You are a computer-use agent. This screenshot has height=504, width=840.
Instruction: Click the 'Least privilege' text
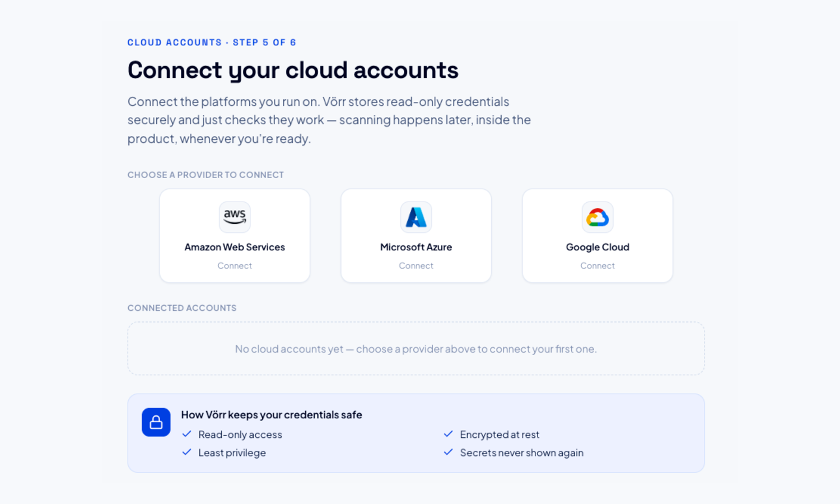pyautogui.click(x=232, y=452)
